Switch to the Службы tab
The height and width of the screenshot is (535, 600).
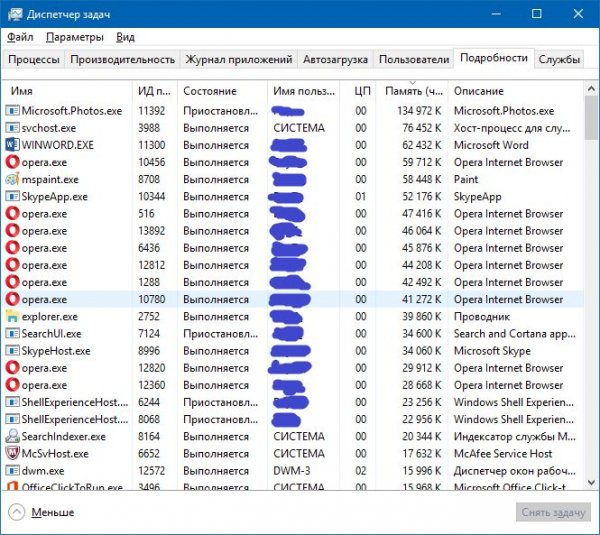point(559,60)
